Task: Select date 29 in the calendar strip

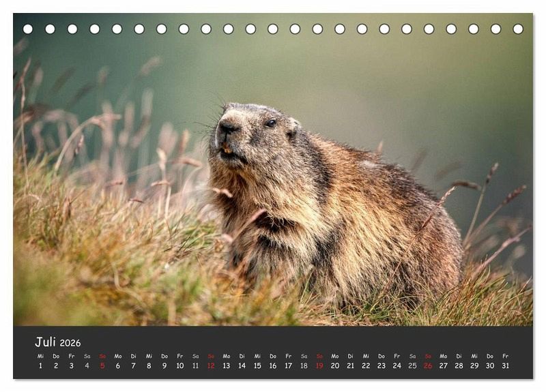Action: [x=474, y=365]
